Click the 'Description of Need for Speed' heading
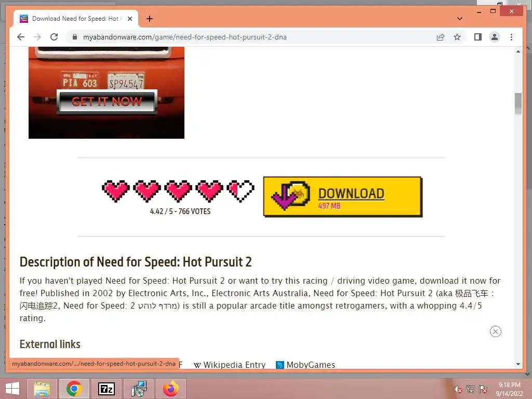 point(136,262)
